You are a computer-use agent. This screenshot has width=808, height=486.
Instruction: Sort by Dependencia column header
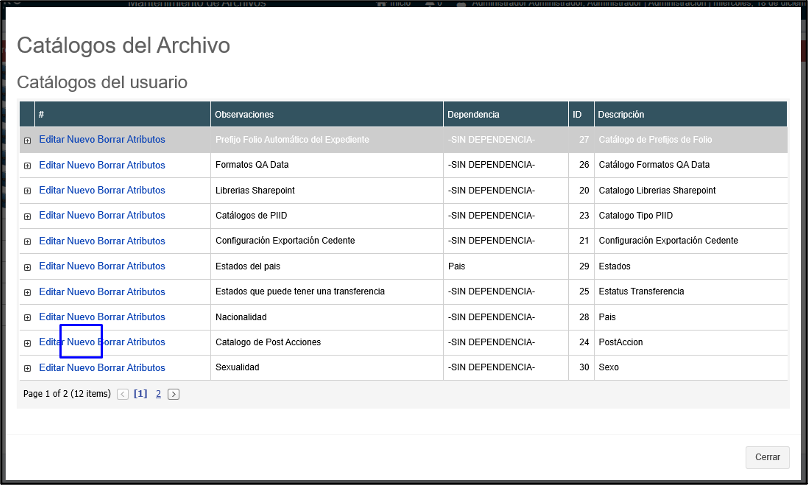point(473,115)
